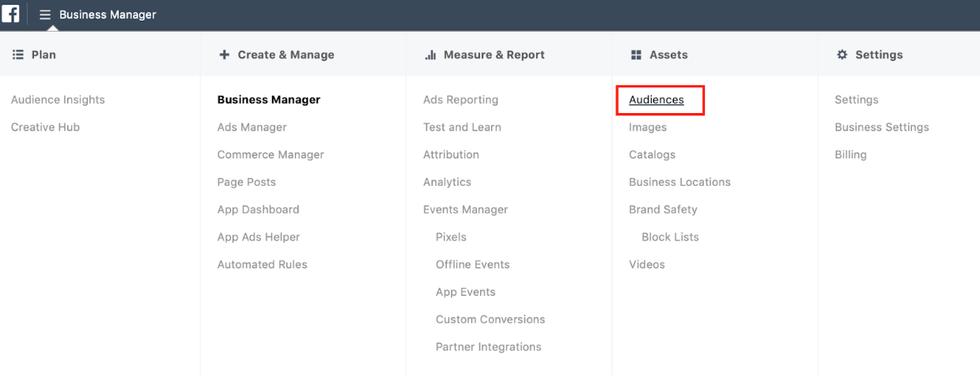The image size is (980, 375).
Task: Click the Measure & Report chart icon
Action: click(x=430, y=55)
